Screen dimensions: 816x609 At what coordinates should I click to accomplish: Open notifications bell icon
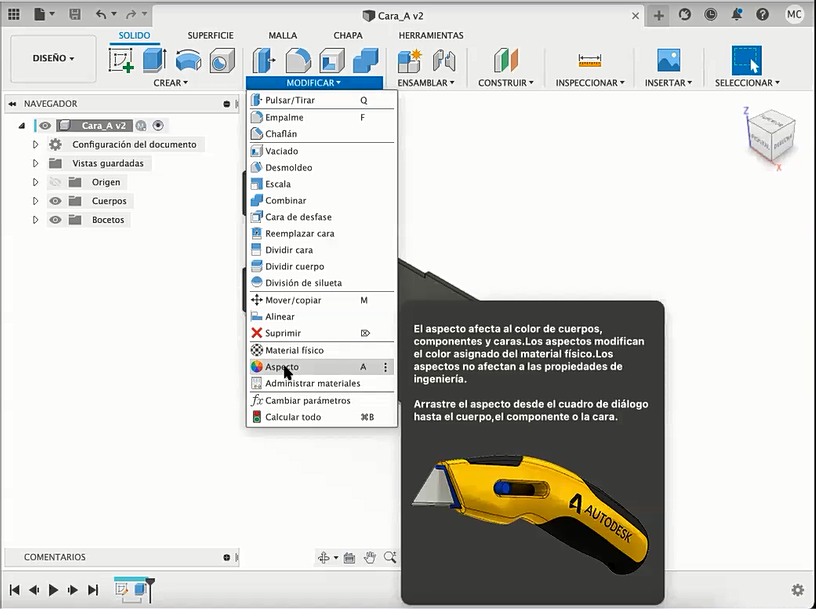pos(736,15)
